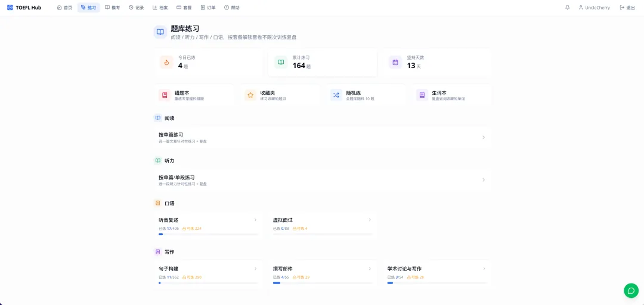
Task: Click the 按单篇练习 title text
Action: coord(171,135)
